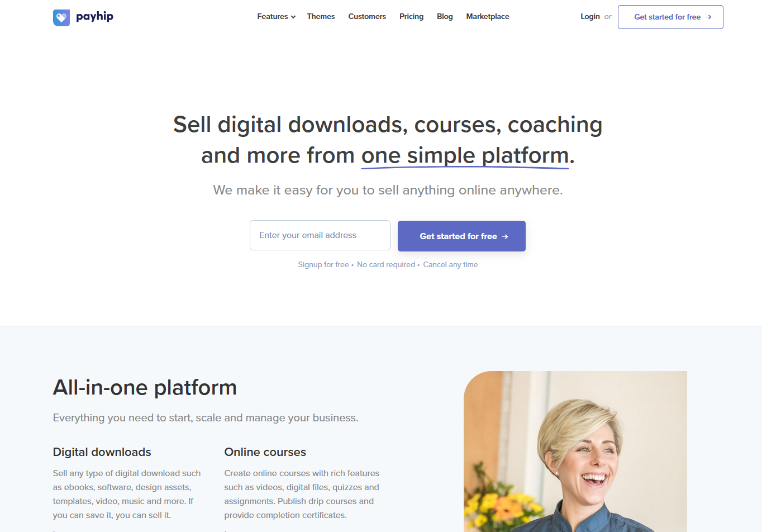This screenshot has height=532, width=762.
Task: Click arrow icon on purple signup button
Action: tap(505, 236)
